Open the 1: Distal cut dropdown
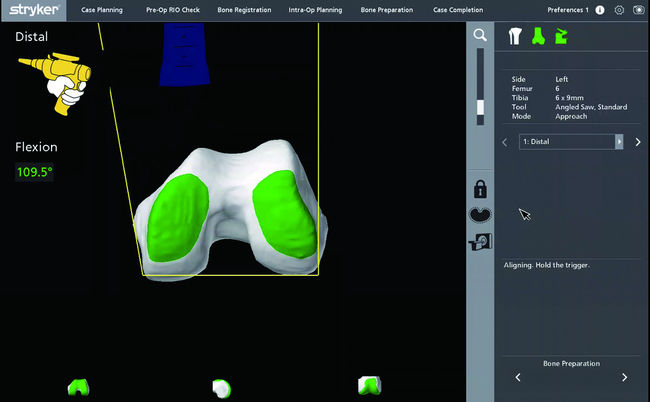The height and width of the screenshot is (402, 650). point(571,142)
